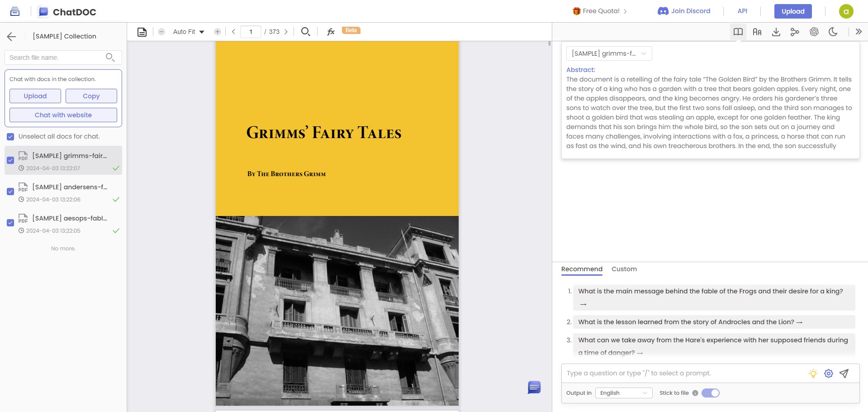
Task: Select the Androcles and the Lion question
Action: [714, 322]
